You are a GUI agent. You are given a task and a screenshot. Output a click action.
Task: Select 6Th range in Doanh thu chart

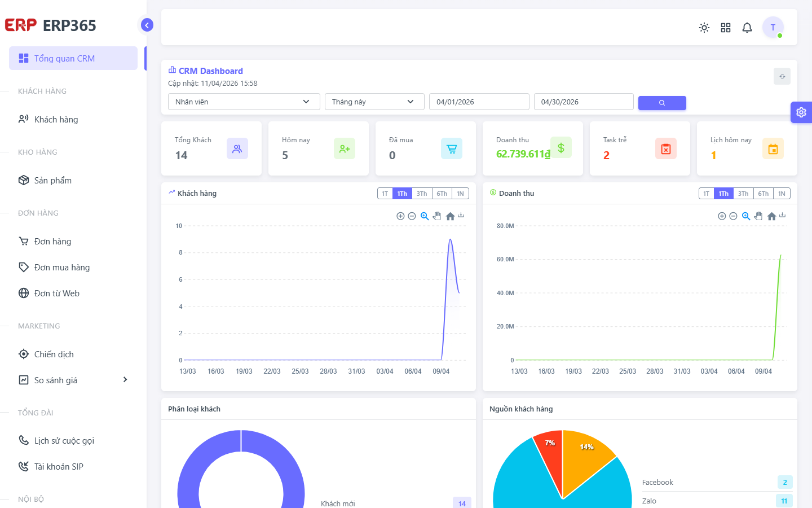tap(764, 194)
